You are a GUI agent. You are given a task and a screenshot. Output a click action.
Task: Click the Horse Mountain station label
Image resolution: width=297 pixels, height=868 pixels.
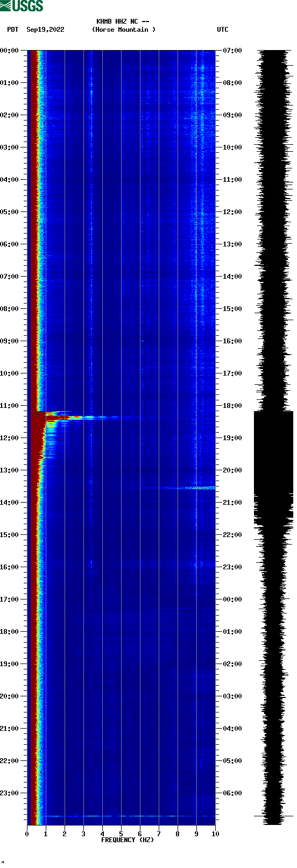pyautogui.click(x=124, y=30)
